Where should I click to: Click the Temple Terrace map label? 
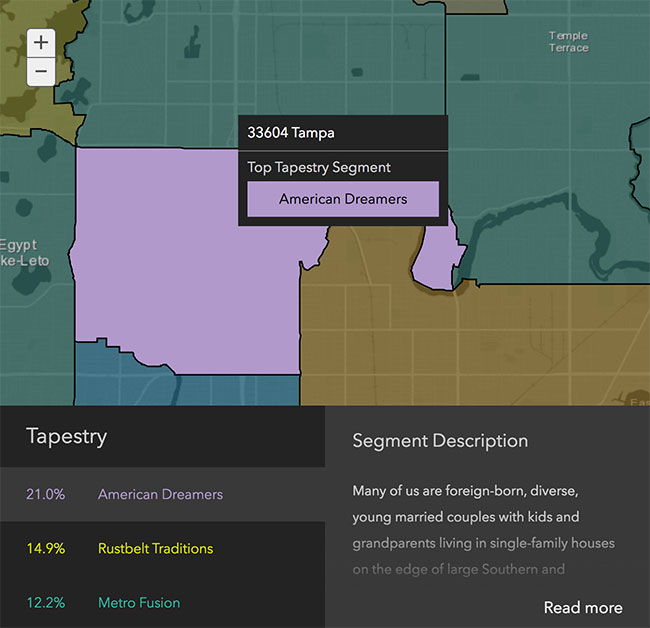click(x=568, y=42)
